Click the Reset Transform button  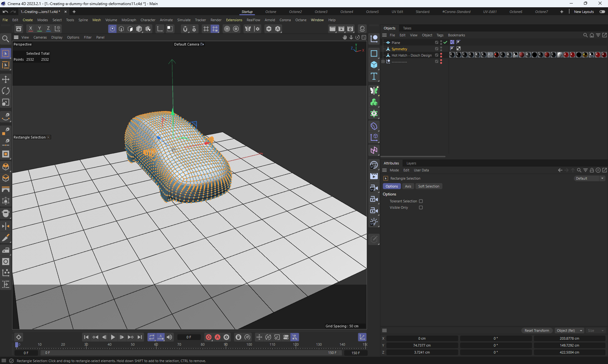click(x=537, y=330)
